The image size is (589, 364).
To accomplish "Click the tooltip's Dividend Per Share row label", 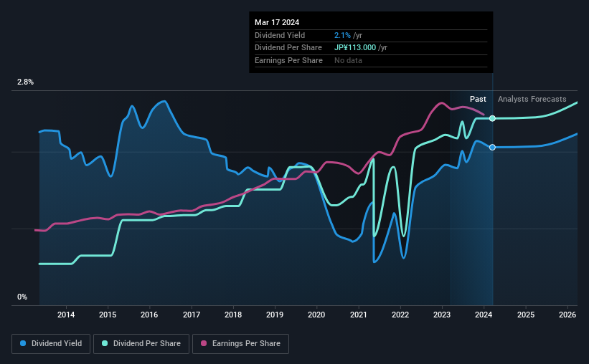I will tap(288, 48).
